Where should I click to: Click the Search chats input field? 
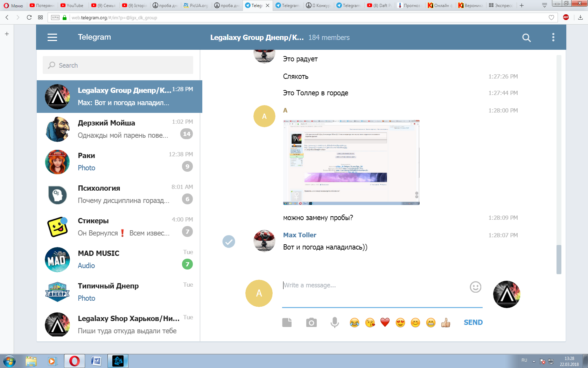[x=118, y=65]
